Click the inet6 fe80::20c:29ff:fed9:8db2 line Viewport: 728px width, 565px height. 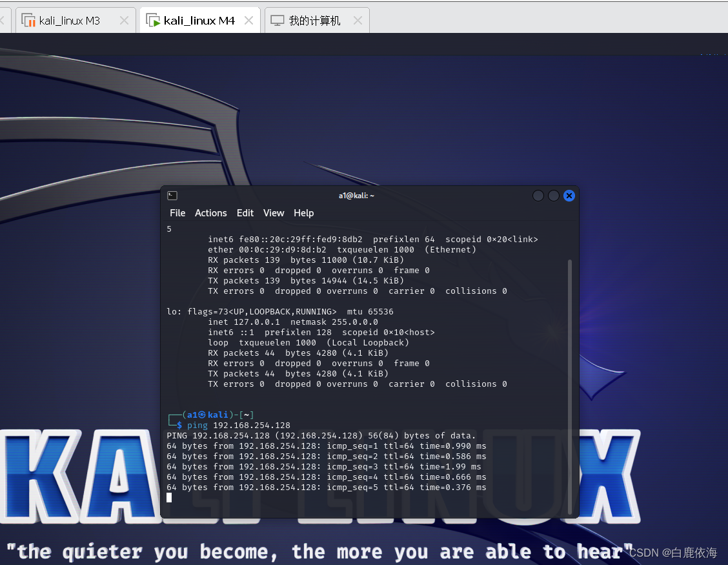pos(373,240)
